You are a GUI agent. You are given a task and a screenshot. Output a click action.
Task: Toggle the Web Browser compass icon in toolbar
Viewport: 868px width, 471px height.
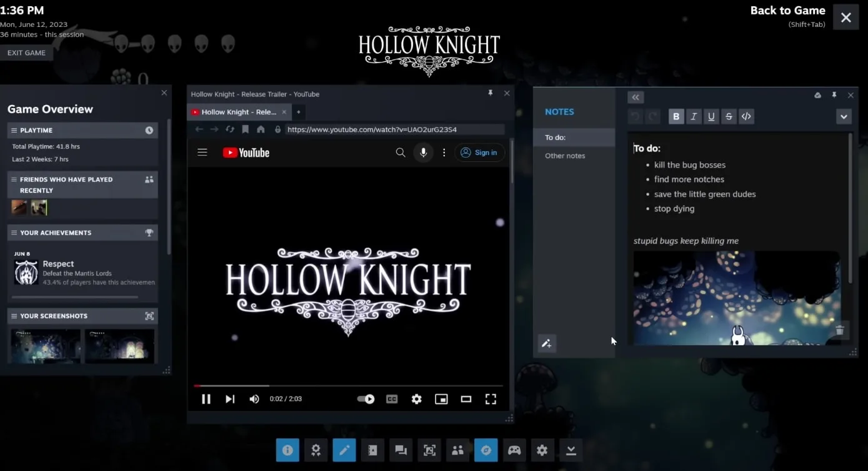click(486, 450)
